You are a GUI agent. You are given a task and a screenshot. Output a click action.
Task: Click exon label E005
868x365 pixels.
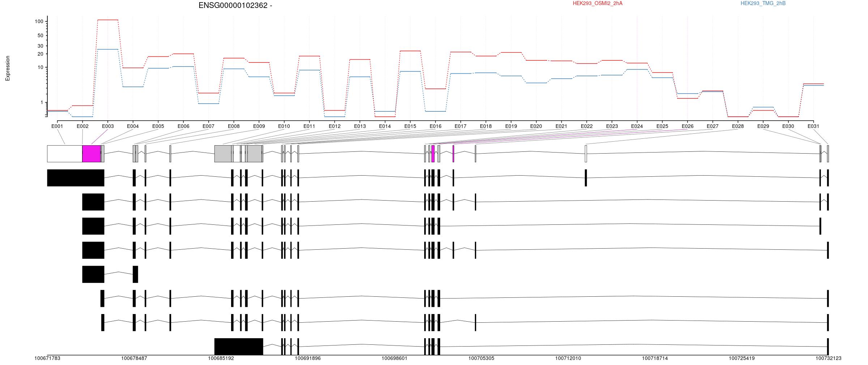(158, 126)
